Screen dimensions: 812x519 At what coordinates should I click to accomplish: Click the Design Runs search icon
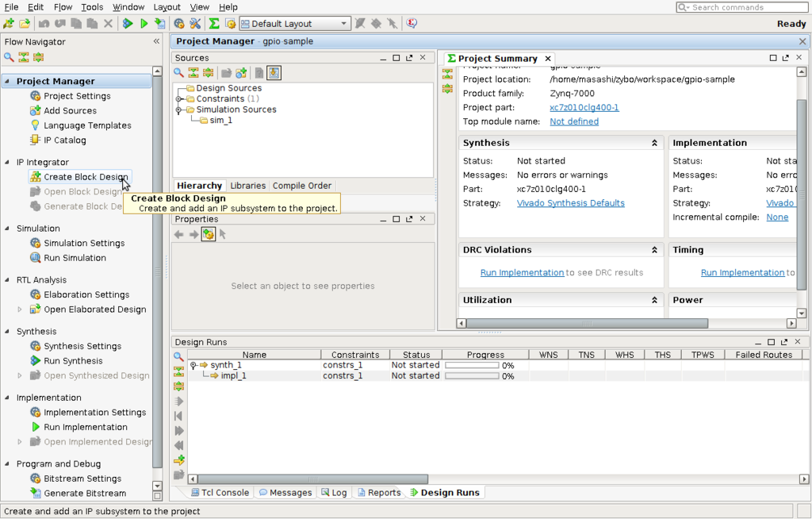coord(178,357)
